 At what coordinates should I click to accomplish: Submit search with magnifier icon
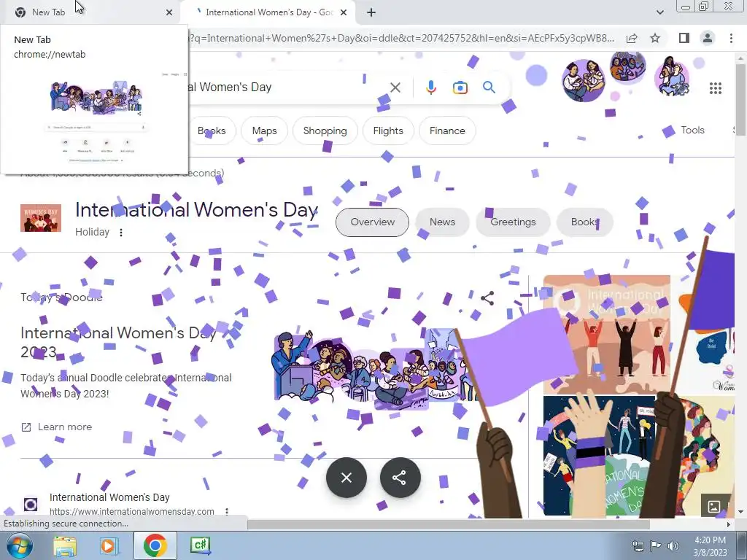pos(489,87)
